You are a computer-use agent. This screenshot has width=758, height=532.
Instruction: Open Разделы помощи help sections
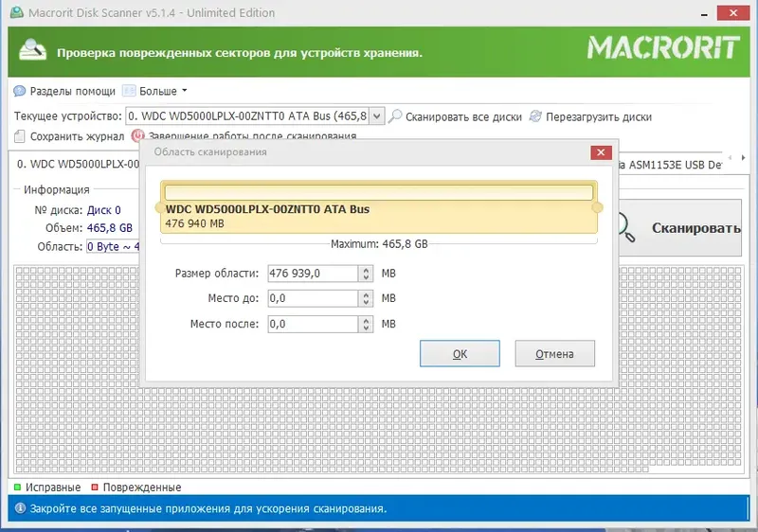pyautogui.click(x=64, y=91)
